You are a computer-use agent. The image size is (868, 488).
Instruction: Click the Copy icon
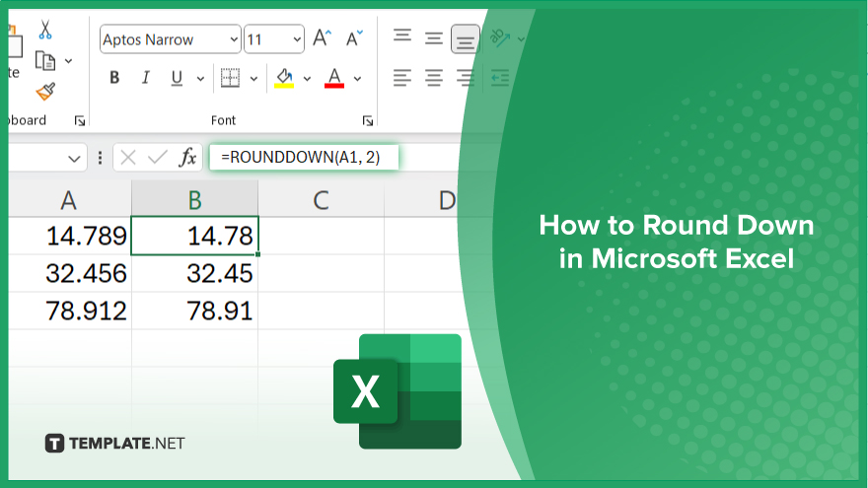point(45,61)
